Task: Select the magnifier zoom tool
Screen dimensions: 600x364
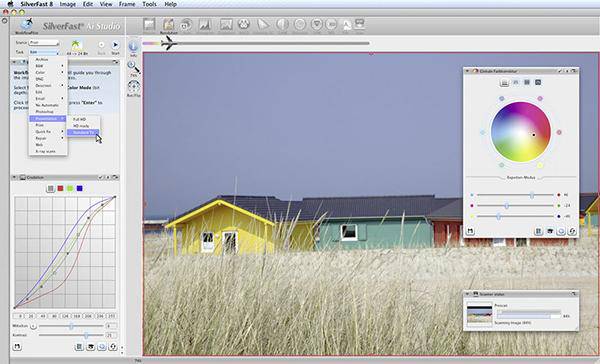Action: [x=134, y=68]
